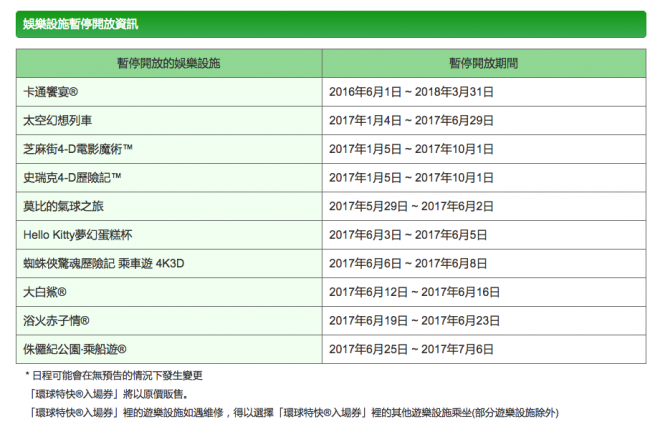
Task: Click the 2017年6月25日 ~ 2017年7月6日 period
Action: (x=410, y=350)
